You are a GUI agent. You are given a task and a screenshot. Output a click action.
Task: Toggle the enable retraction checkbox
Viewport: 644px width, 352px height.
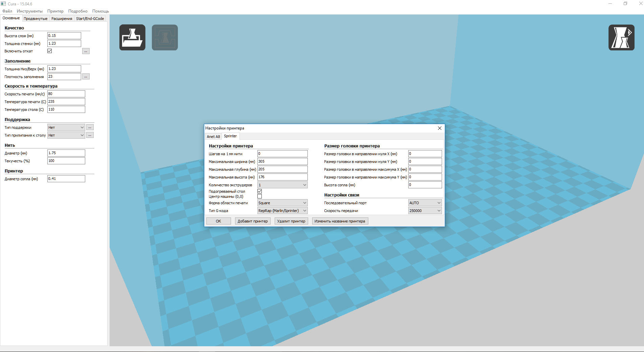click(50, 51)
